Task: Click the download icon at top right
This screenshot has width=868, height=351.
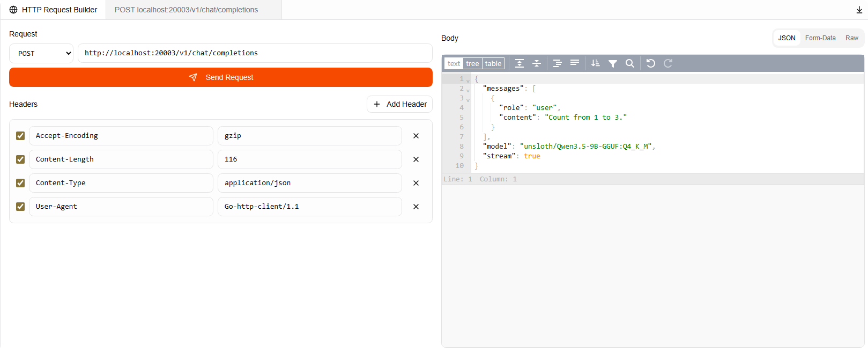Action: [x=859, y=10]
